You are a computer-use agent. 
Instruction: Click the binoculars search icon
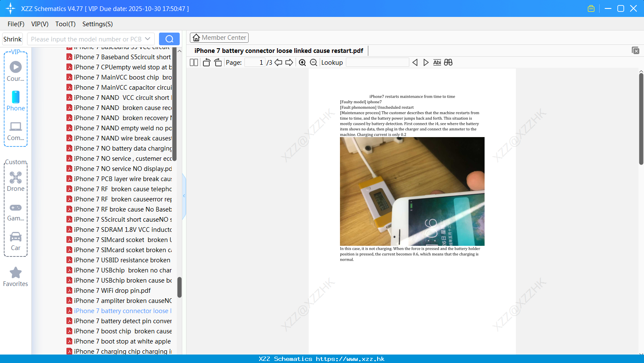(448, 62)
